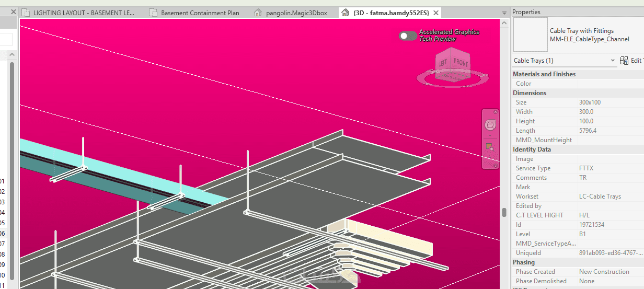Expand the steering wheel options arrow
644x289 pixels.
[490, 135]
